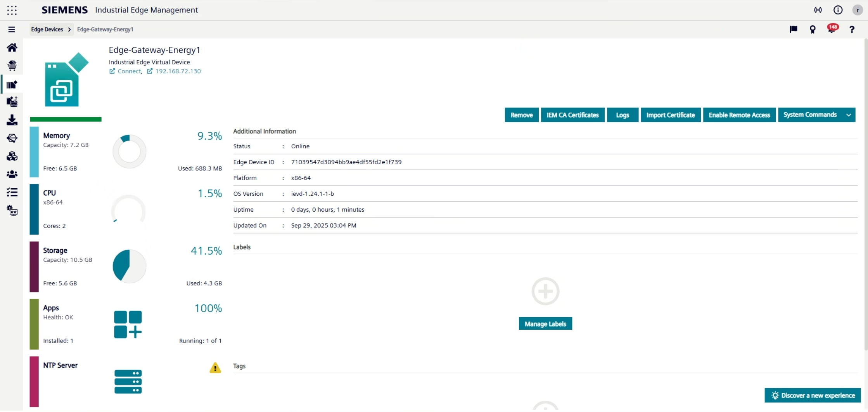Viewport: 868px width, 412px height.
Task: Open the app launcher grid icon
Action: tap(12, 10)
